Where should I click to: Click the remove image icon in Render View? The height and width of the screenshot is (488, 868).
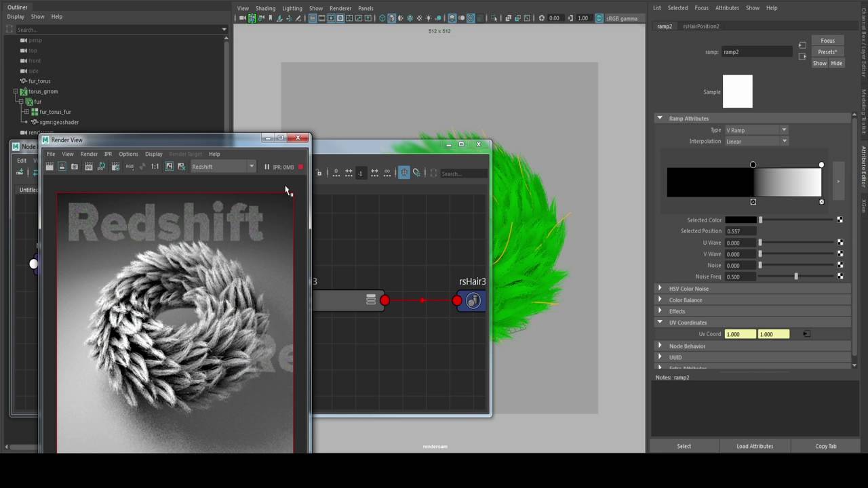(181, 167)
